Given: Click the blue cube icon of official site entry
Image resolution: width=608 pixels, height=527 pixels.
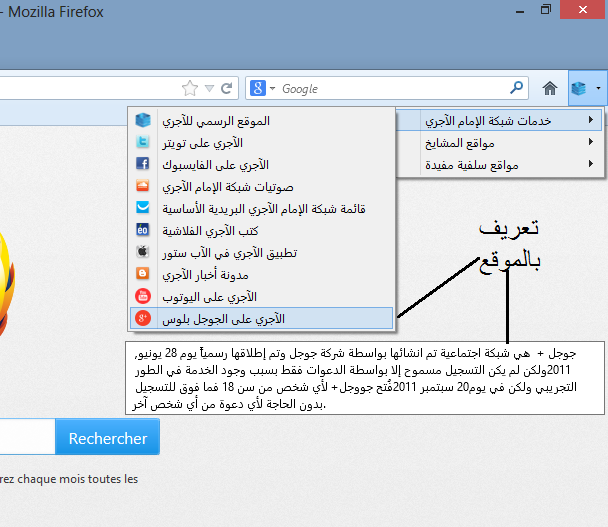Looking at the screenshot, I should click(x=143, y=120).
